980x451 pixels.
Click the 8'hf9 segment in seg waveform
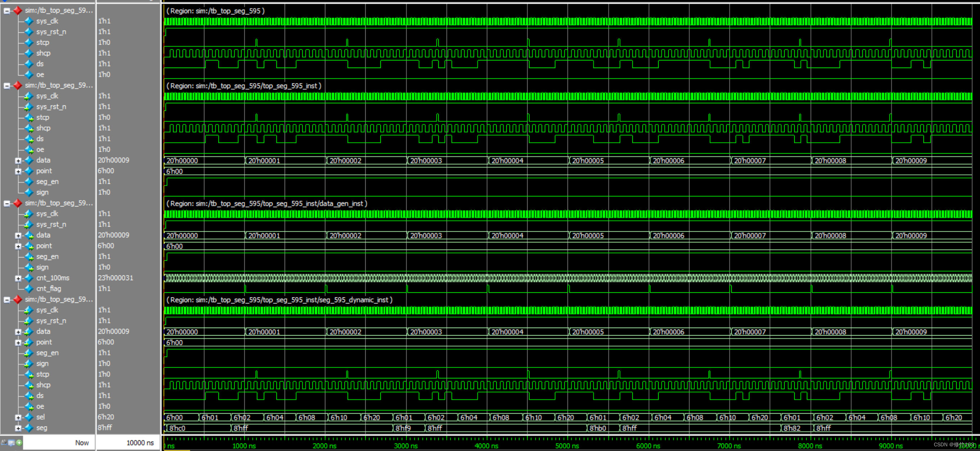pyautogui.click(x=403, y=428)
